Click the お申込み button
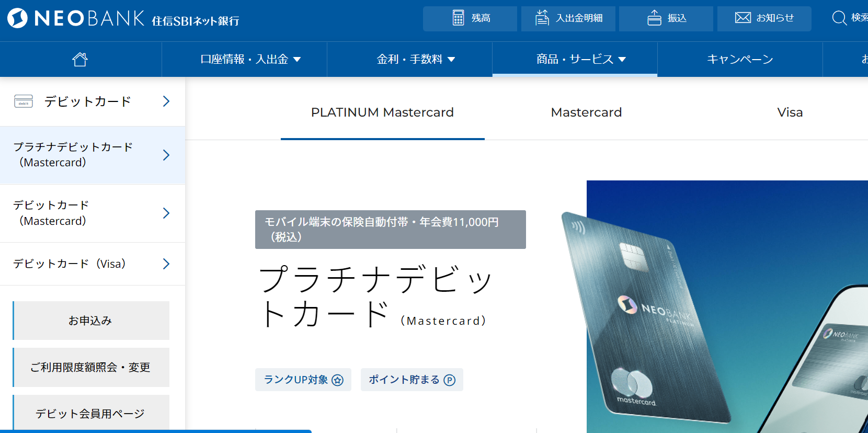This screenshot has height=433, width=868. click(x=90, y=321)
